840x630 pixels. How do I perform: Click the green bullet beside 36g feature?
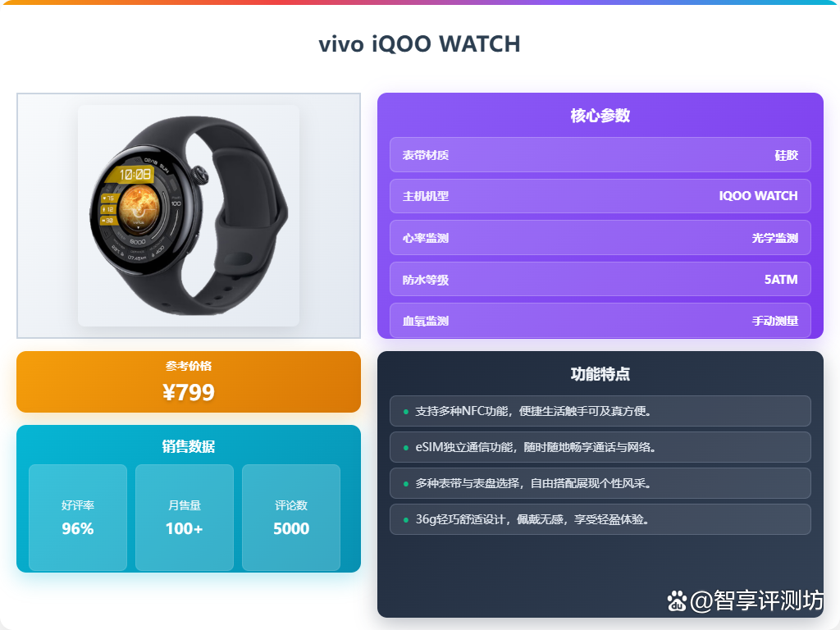405,519
